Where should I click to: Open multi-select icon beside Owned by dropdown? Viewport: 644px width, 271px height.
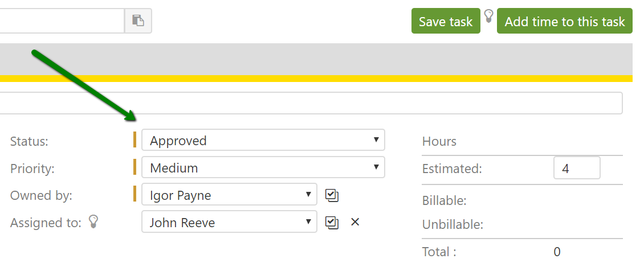tap(332, 195)
